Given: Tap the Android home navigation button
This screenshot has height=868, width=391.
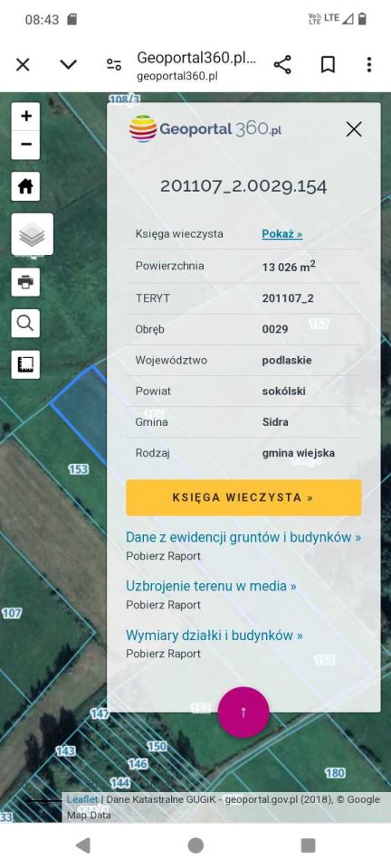Looking at the screenshot, I should click(195, 845).
